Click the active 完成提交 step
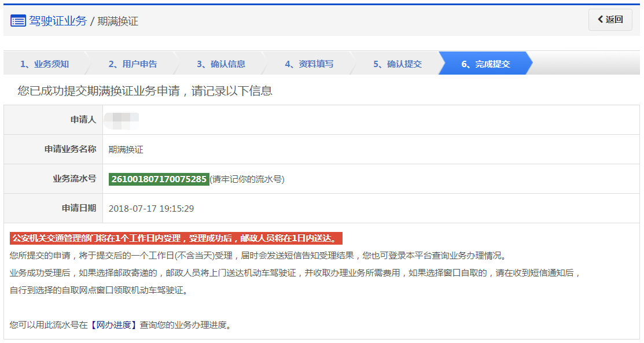 485,64
